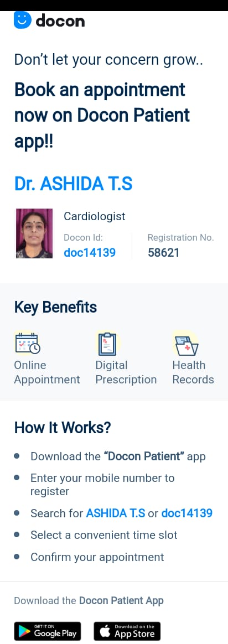Image resolution: width=228 pixels, height=644 pixels.
Task: Tap the Google Play triangle logo
Action: pyautogui.click(x=25, y=631)
